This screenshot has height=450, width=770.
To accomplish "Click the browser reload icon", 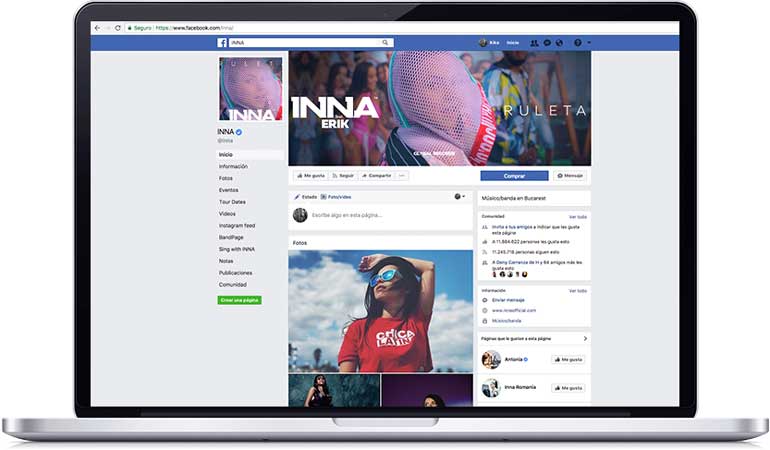I will click(x=118, y=27).
